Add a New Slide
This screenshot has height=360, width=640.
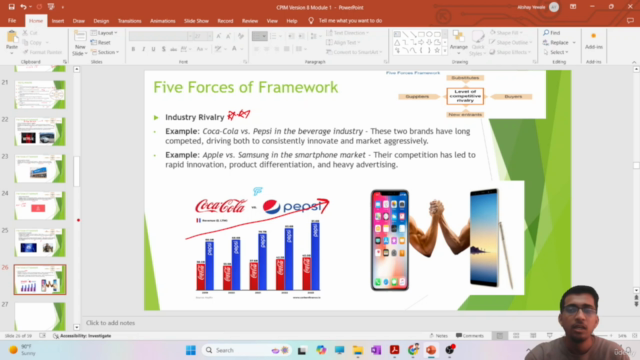point(80,43)
